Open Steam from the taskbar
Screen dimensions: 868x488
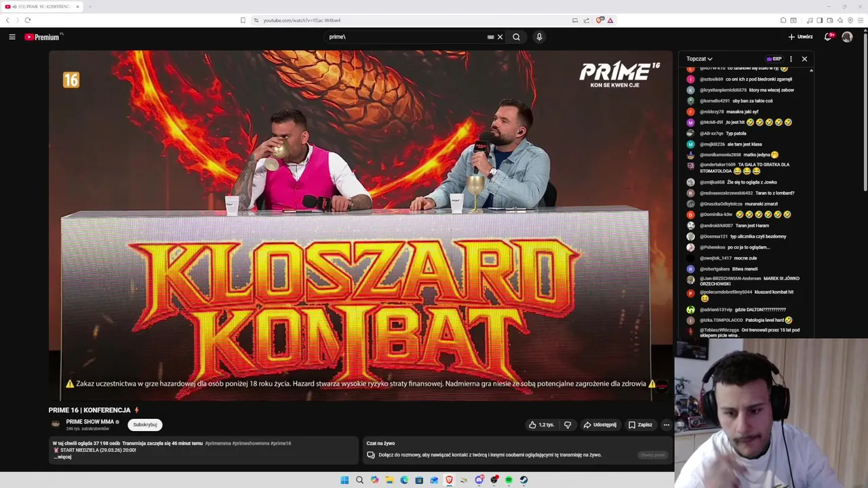524,480
